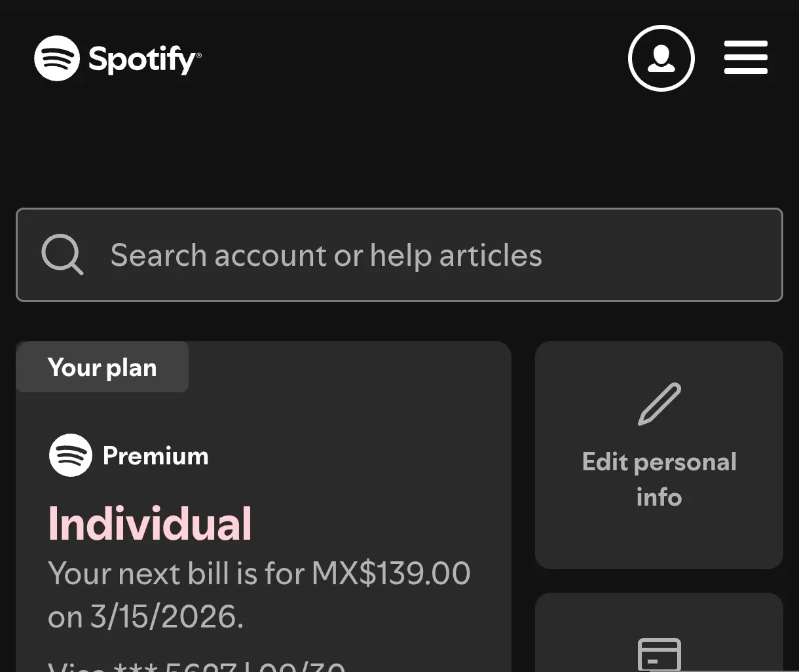Click the Spotify icon beside Premium

pyautogui.click(x=71, y=455)
